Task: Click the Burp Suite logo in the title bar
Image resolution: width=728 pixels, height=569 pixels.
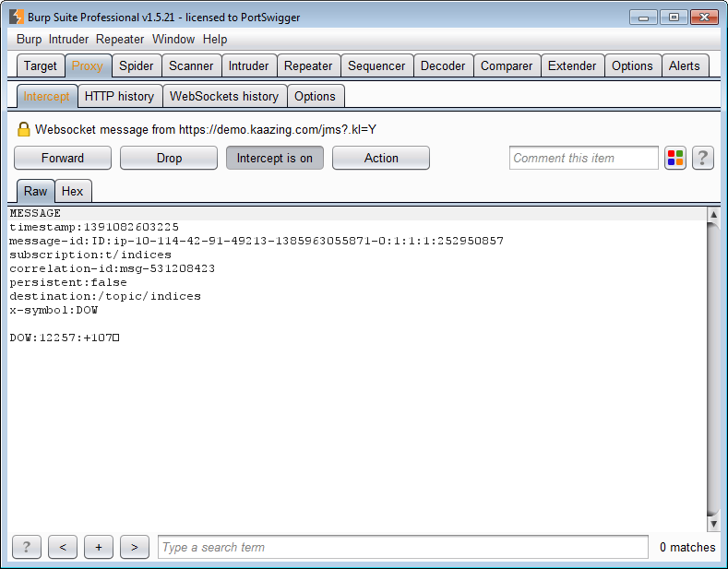Action: tap(17, 17)
